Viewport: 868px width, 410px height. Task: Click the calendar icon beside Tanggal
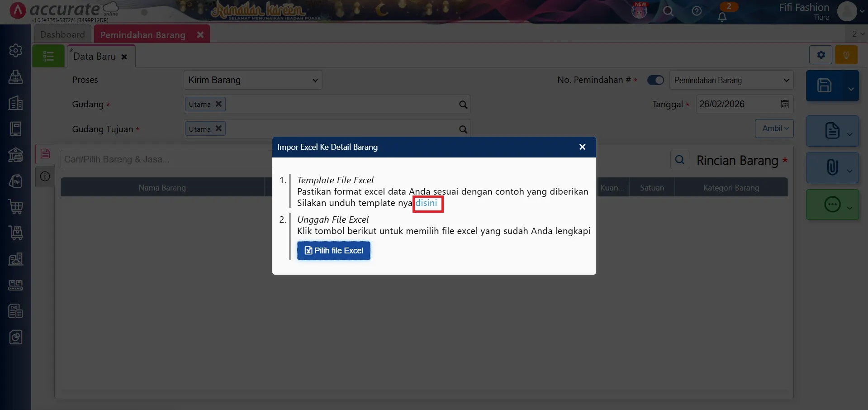pos(784,104)
